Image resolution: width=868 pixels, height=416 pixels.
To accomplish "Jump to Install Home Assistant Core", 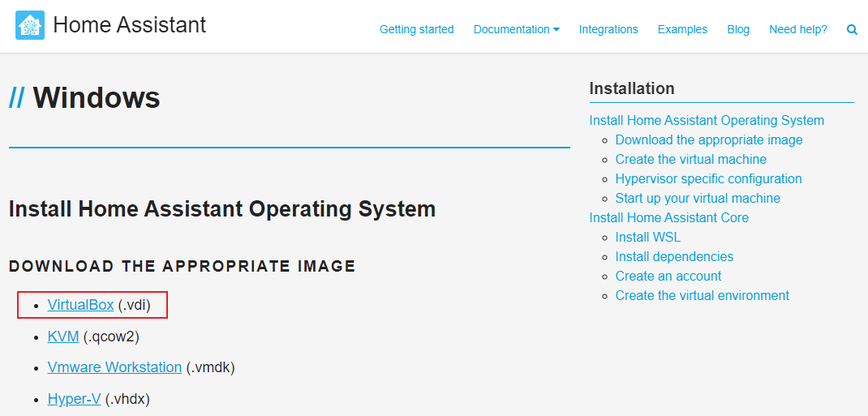I will (668, 217).
